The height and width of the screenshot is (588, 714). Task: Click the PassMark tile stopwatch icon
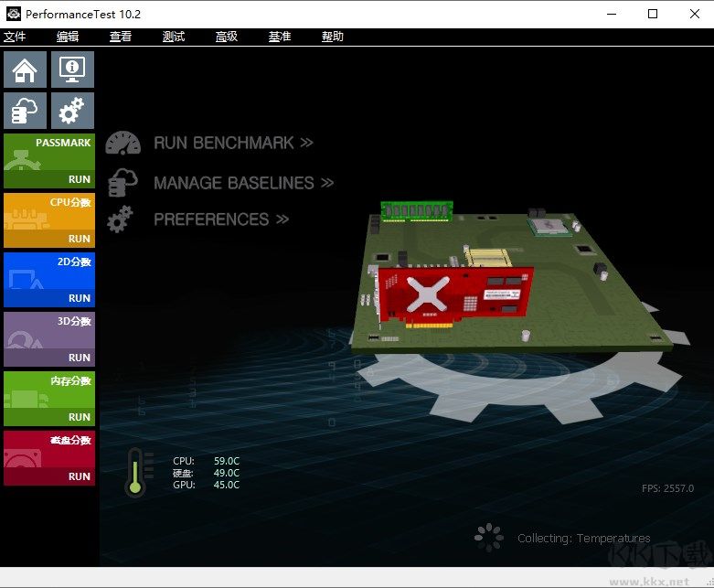pyautogui.click(x=22, y=160)
